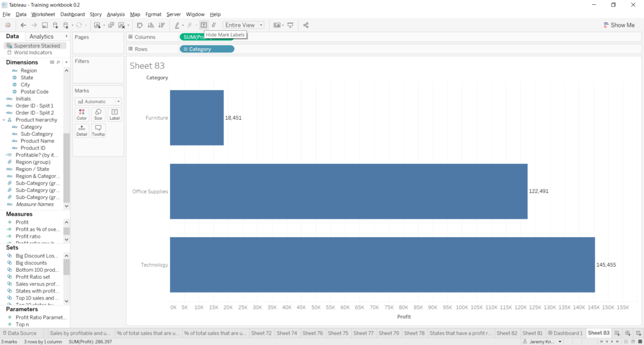Viewport: 644px width, 345px height.
Task: Click the Label button on Marks card
Action: 114,114
